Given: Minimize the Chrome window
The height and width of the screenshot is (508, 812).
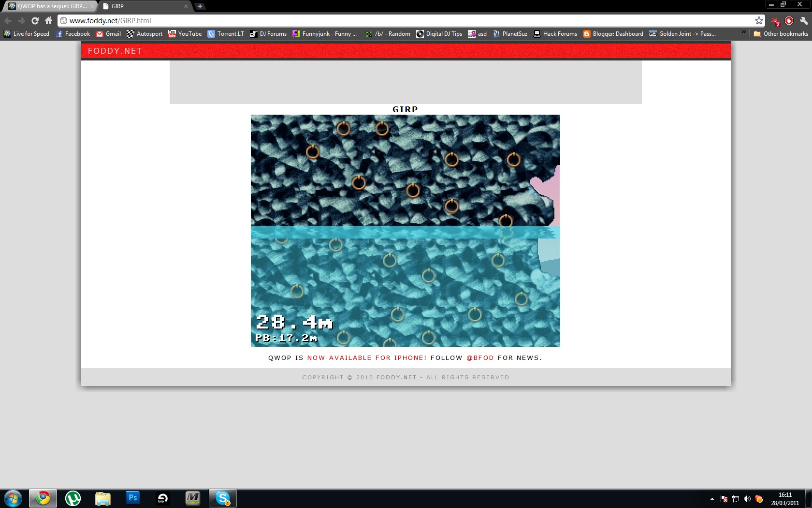Looking at the screenshot, I should 771,4.
